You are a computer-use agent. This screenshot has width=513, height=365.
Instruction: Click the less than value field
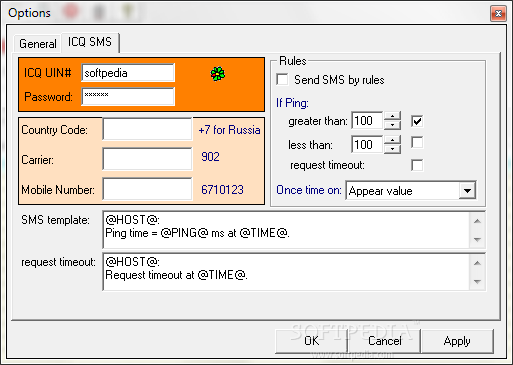click(367, 144)
